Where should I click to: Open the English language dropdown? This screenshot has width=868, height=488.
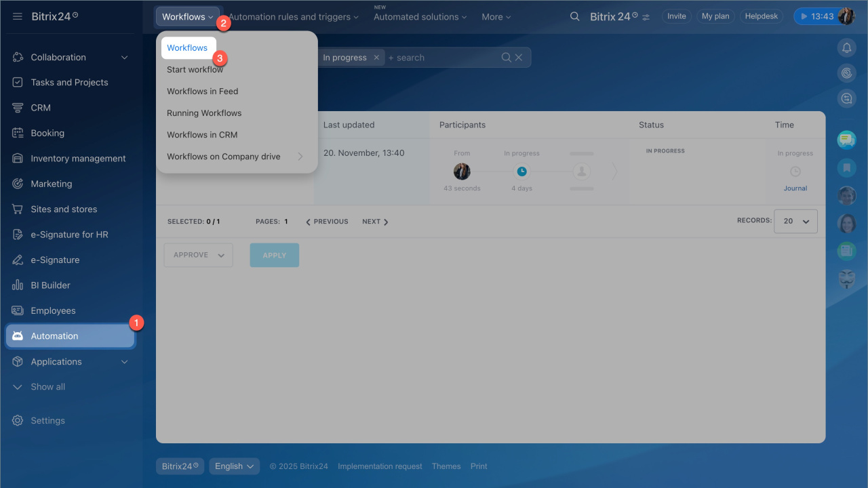click(234, 466)
